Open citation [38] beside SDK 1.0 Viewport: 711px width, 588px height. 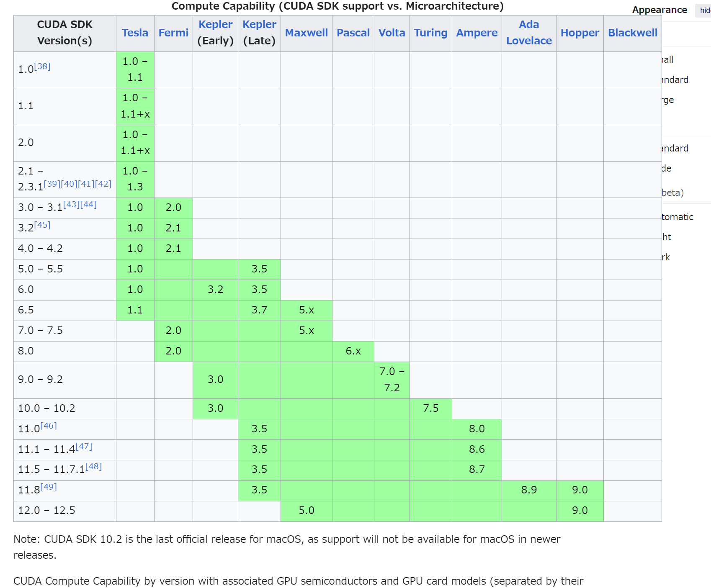pyautogui.click(x=42, y=66)
